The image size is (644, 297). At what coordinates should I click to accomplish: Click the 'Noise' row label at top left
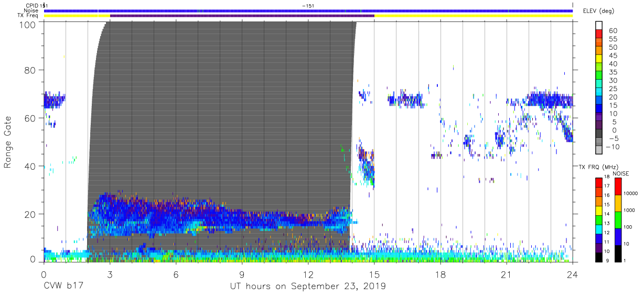31,10
